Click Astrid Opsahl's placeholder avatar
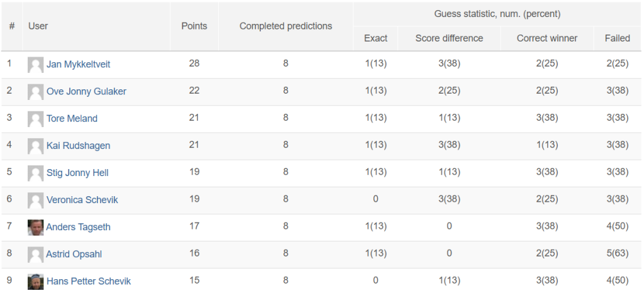 tap(36, 255)
